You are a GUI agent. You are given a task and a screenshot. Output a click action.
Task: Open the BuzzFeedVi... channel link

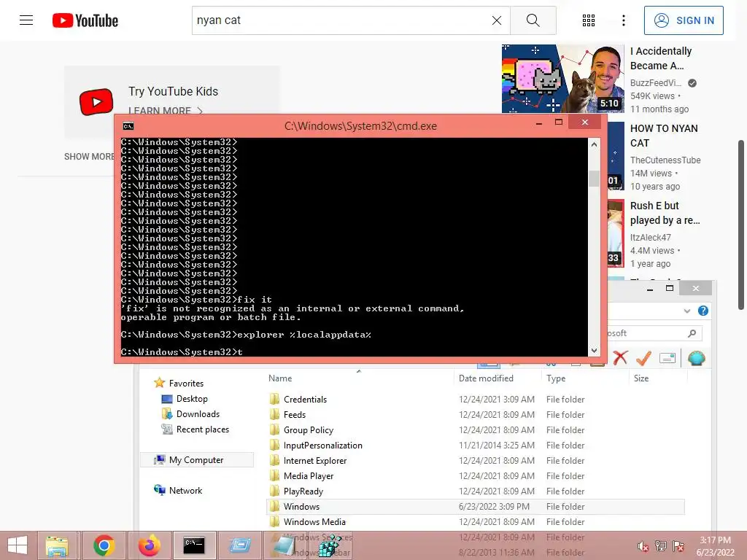(656, 83)
